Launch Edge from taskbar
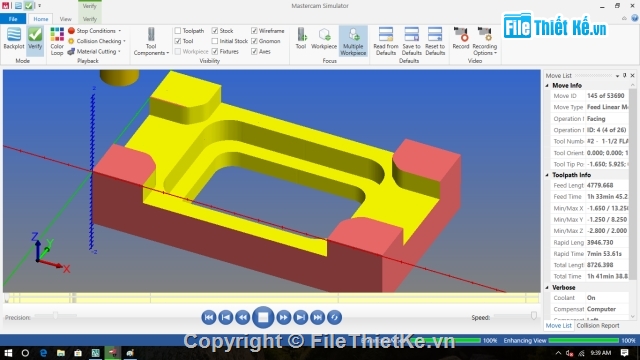Image resolution: width=640 pixels, height=360 pixels. coord(43,353)
